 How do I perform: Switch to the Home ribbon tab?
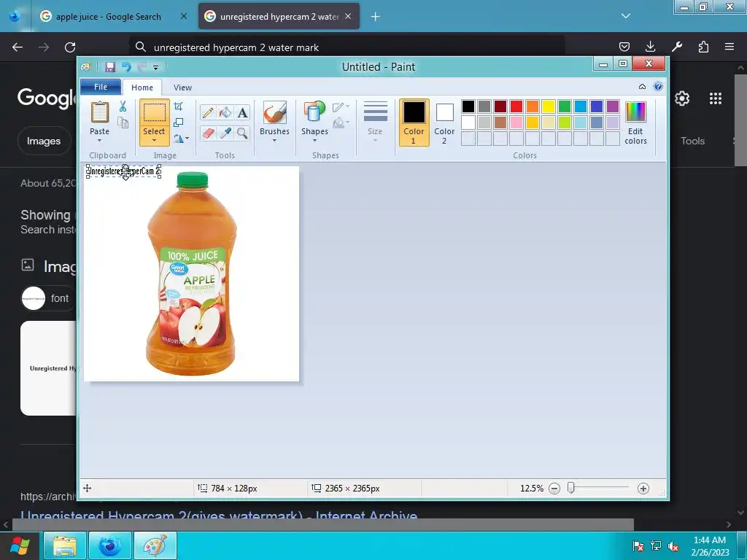coord(142,87)
